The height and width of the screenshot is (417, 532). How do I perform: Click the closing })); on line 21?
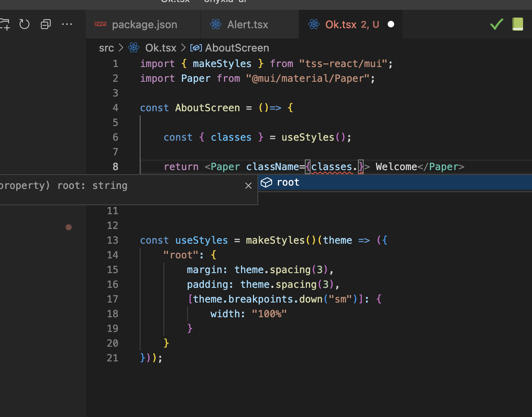pyautogui.click(x=151, y=358)
